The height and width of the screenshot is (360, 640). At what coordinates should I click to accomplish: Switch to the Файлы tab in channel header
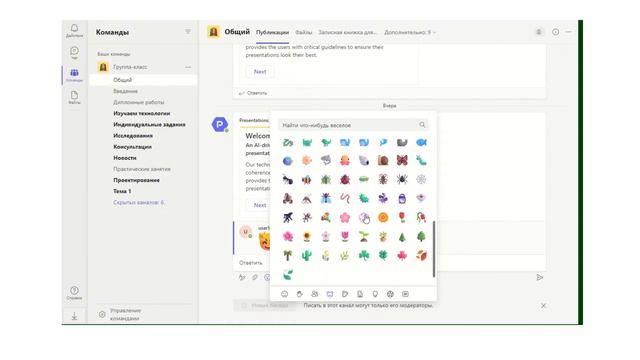pos(303,32)
